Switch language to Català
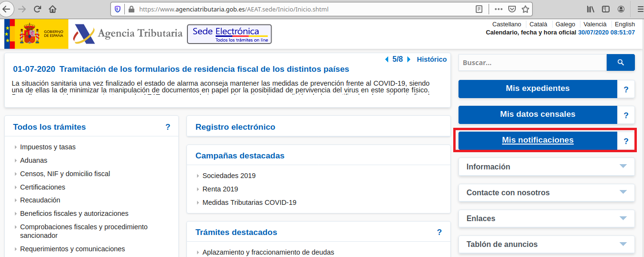Viewport: 644px width, 257px height. [x=538, y=24]
